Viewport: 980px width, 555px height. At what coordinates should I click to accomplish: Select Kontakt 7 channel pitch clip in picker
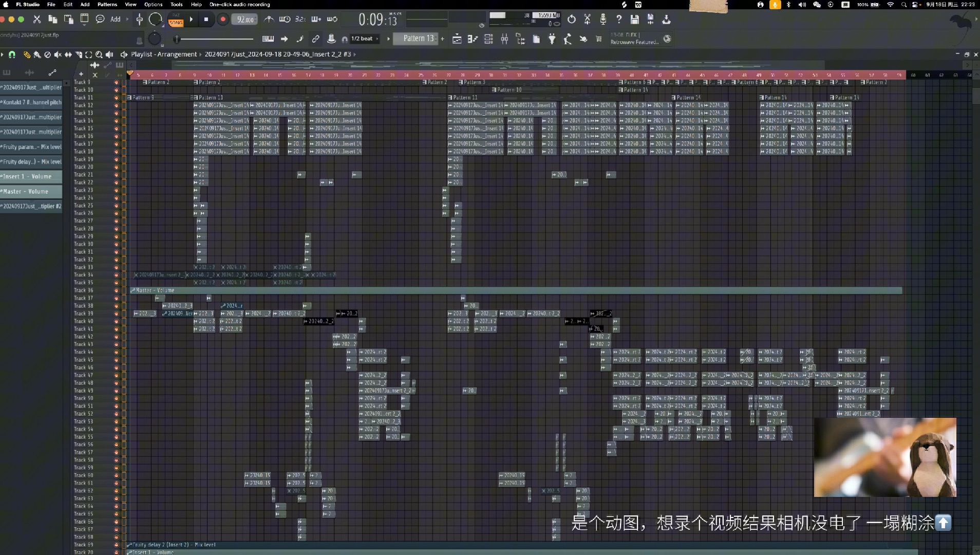[x=31, y=102]
